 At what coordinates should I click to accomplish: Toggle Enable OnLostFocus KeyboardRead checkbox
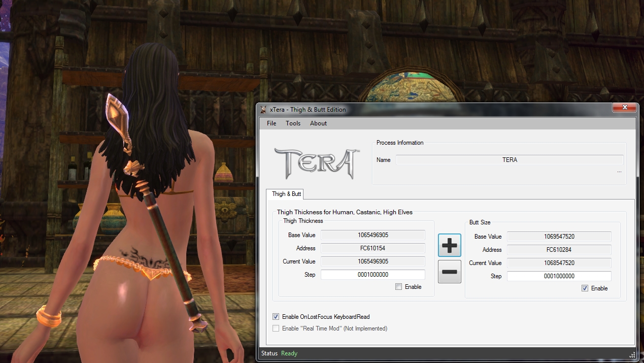pyautogui.click(x=276, y=317)
